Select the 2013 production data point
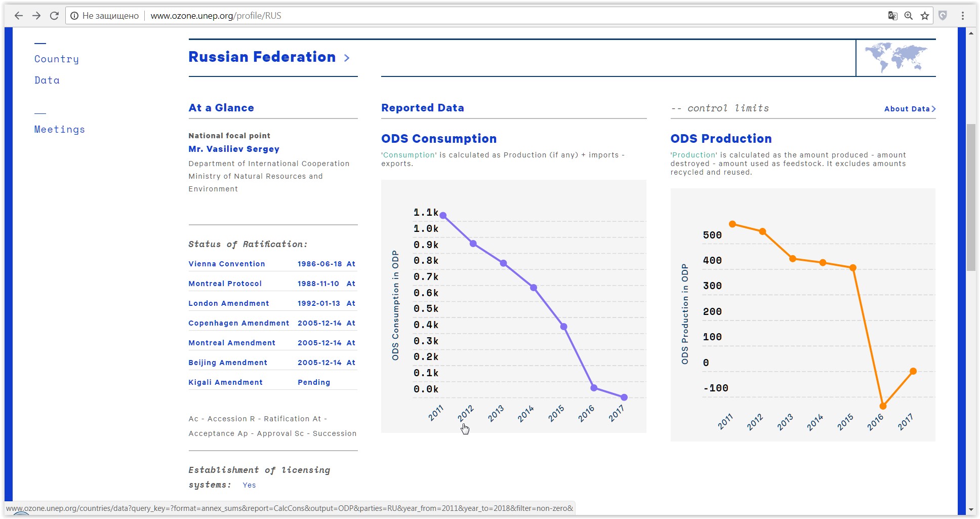 793,259
